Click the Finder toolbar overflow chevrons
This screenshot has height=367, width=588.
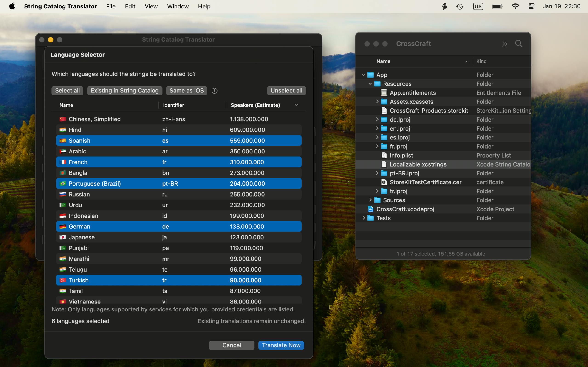(x=505, y=44)
